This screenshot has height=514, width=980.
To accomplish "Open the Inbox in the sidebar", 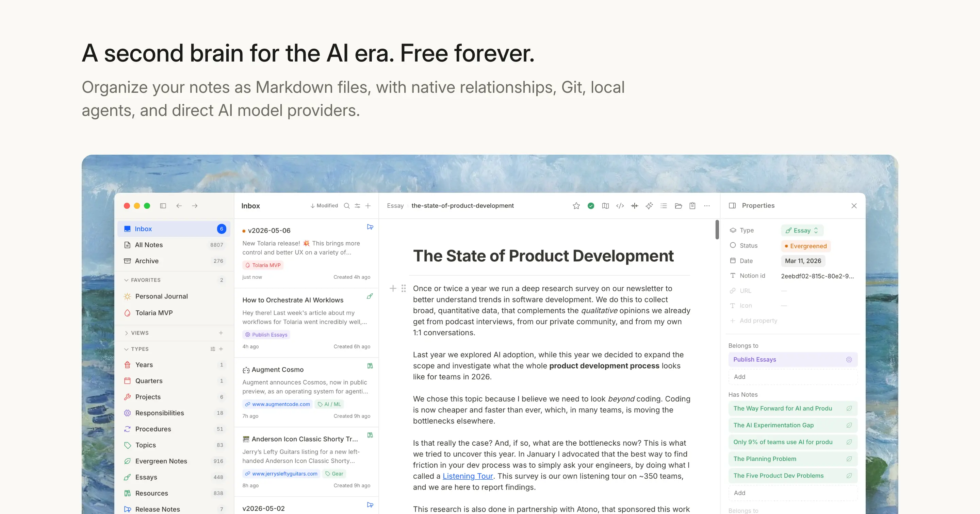I will pyautogui.click(x=174, y=229).
